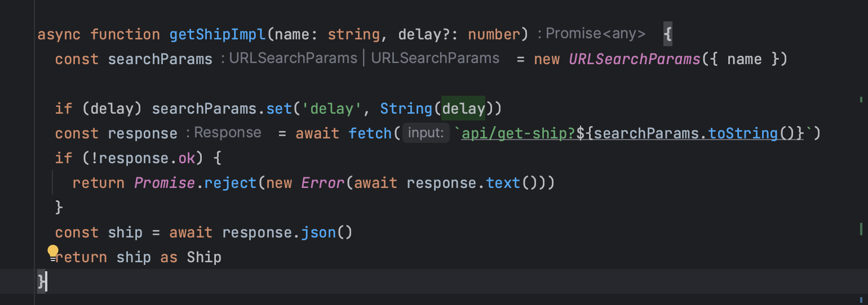Screen dimensions: 868x305
Task: Click the ok property in !response.ok
Action: (x=187, y=158)
